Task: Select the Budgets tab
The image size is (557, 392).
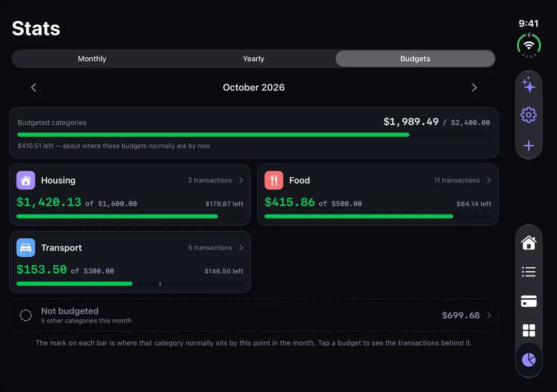Action: tap(415, 59)
